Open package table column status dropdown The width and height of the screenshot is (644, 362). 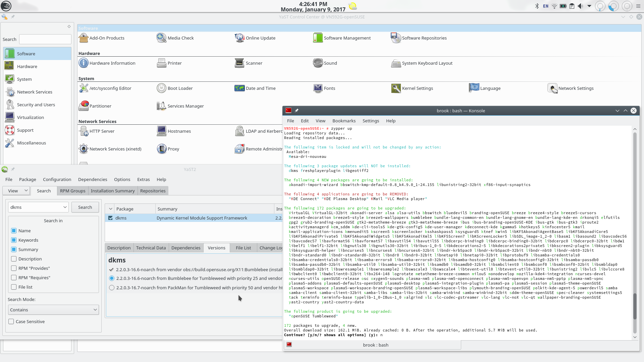coord(110,209)
